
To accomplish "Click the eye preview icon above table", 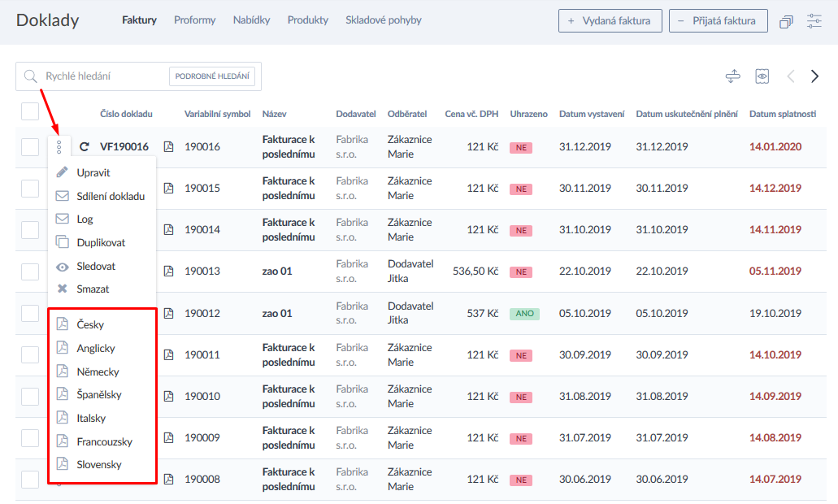I will coord(762,76).
